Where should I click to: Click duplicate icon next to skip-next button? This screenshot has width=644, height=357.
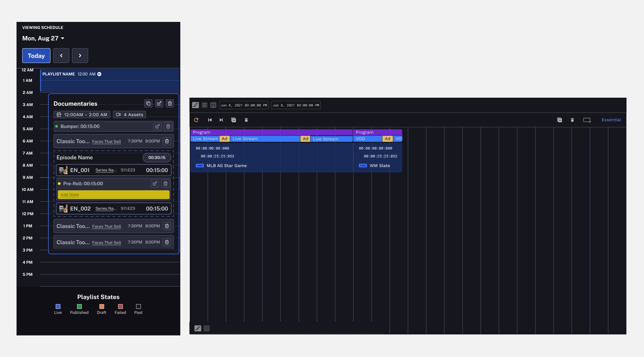(234, 120)
